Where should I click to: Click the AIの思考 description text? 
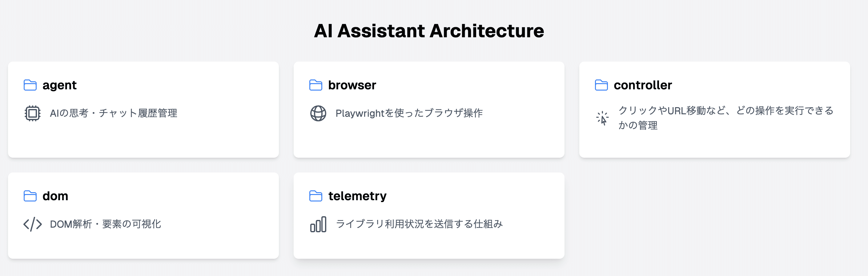coord(113,113)
